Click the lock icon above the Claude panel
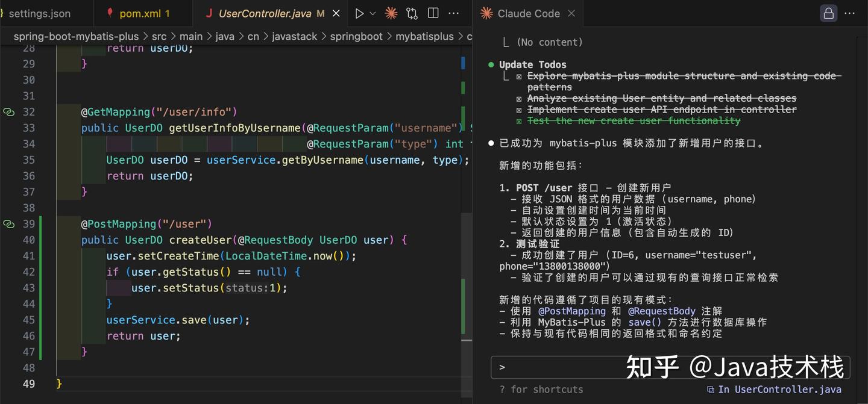The width and height of the screenshot is (868, 404). [x=828, y=13]
